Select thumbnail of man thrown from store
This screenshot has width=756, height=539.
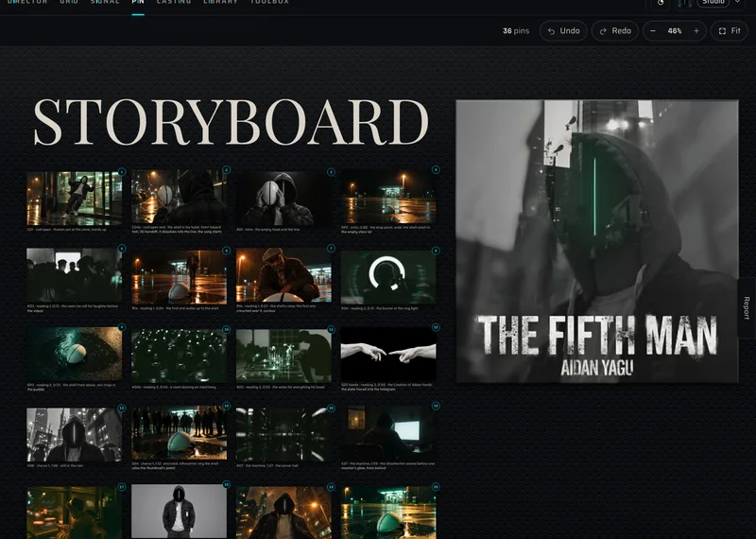pos(75,199)
